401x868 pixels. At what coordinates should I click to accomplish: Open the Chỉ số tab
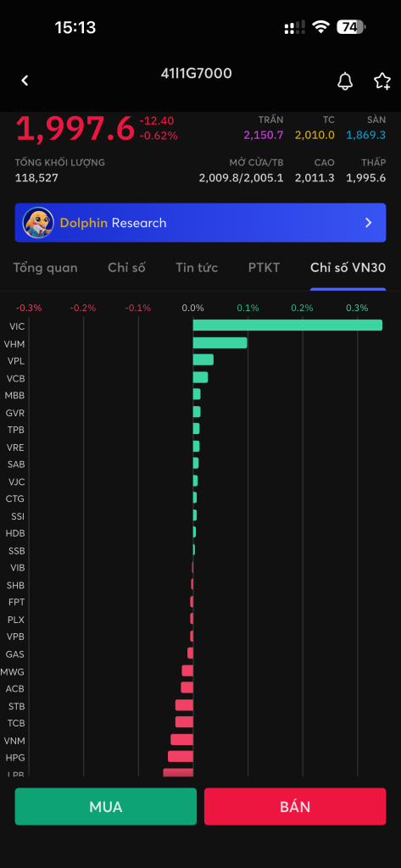click(126, 268)
